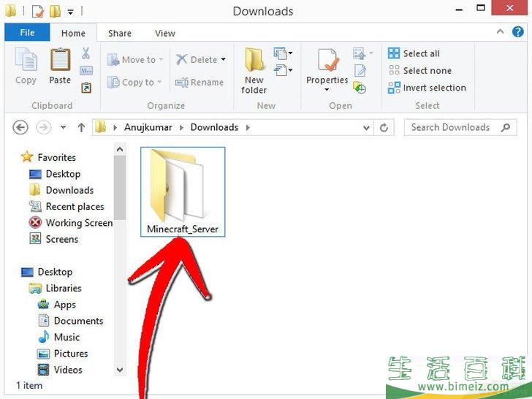Collapse the ribbon with the chevron
This screenshot has width=532, height=399.
coord(500,32)
